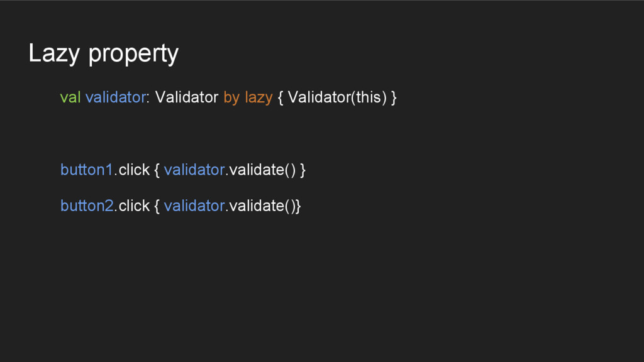Viewport: 644px width, 362px height.
Task: Click the orange "by" keyword
Action: (x=231, y=99)
